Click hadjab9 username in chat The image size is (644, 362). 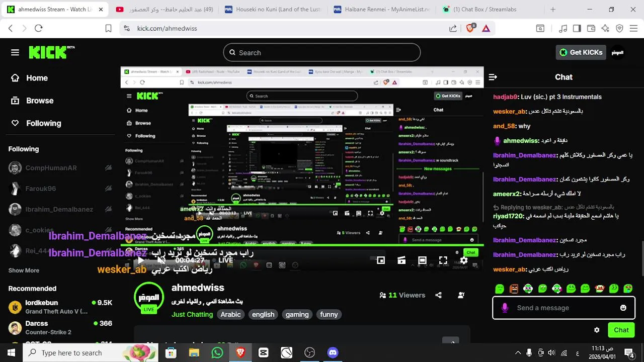tap(505, 97)
